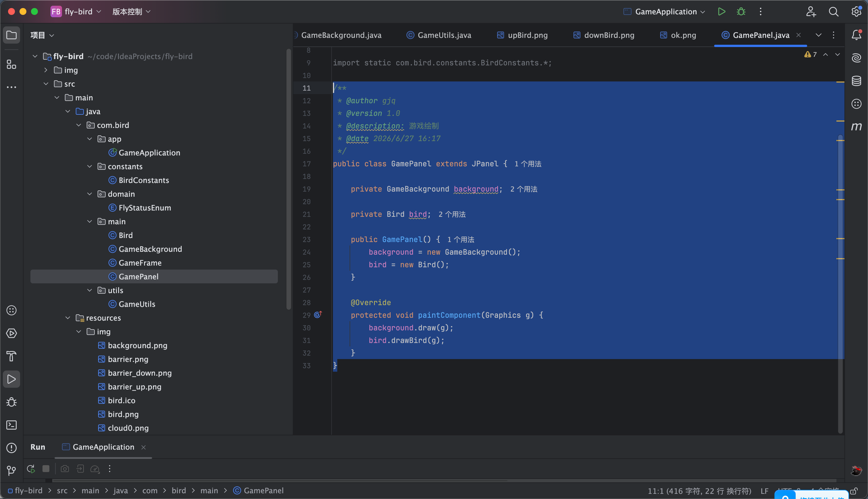Viewport: 868px width, 499px height.
Task: Collapse the fly-bird project root node
Action: 35,56
